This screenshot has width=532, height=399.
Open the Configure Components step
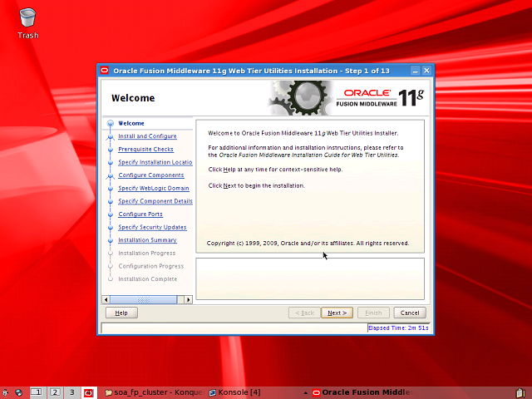point(151,175)
